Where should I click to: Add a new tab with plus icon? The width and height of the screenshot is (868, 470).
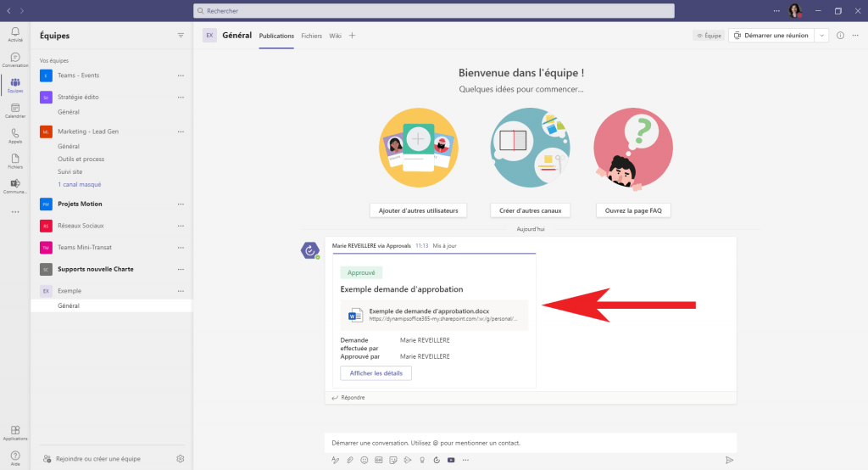352,36
